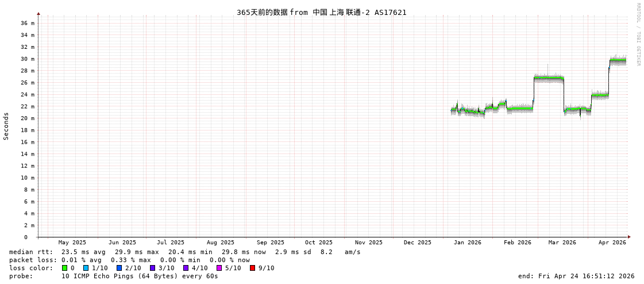Select the Sep 2025 x-axis label
Screen dimensions: 644x284
point(270,243)
